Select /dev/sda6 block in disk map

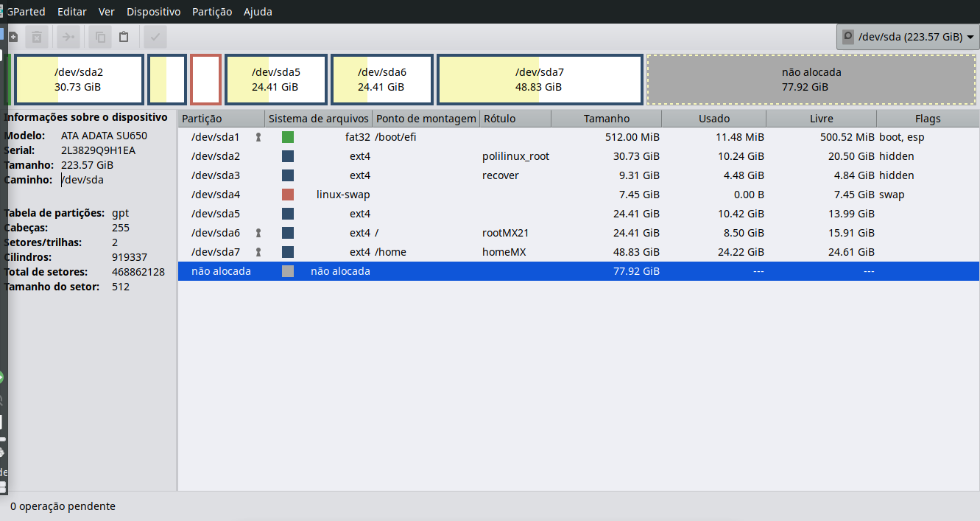[x=381, y=80]
